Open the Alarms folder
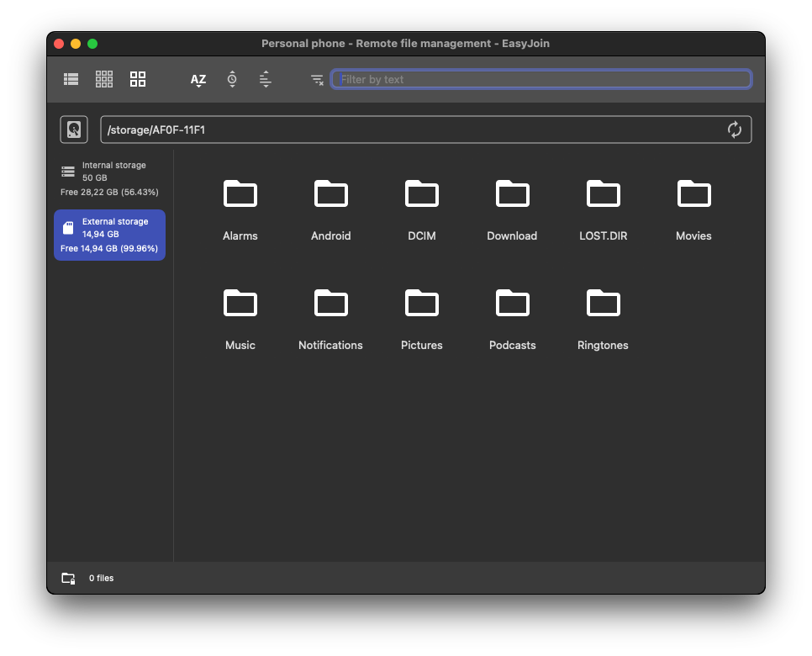The width and height of the screenshot is (812, 656). tap(240, 210)
